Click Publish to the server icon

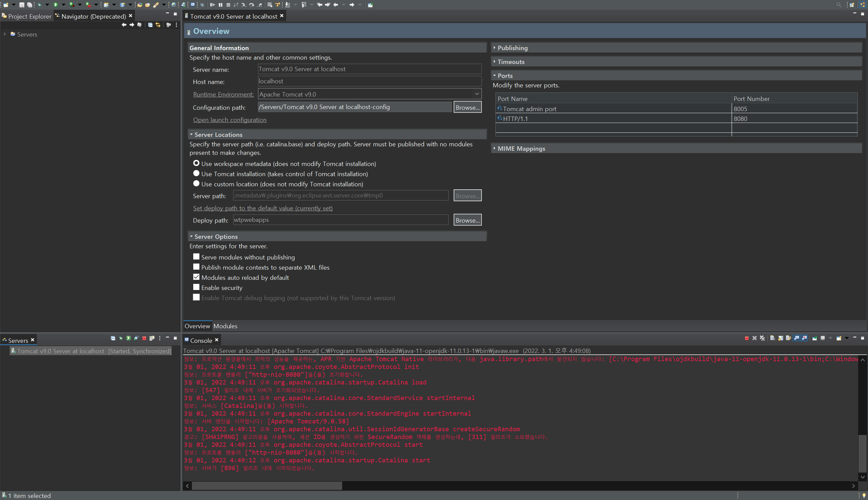click(152, 338)
